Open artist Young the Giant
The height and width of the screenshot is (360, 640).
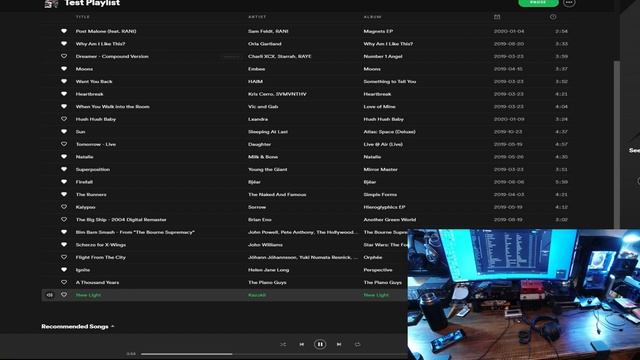[x=267, y=169]
